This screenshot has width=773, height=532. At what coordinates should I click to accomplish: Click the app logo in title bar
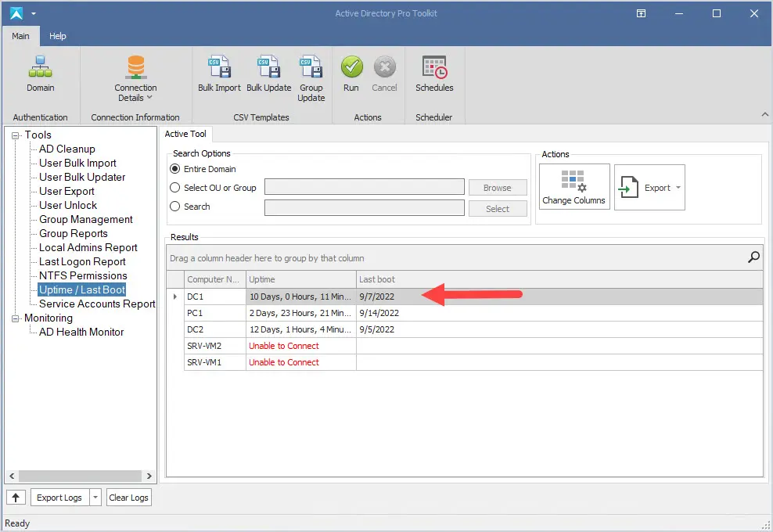(x=16, y=13)
